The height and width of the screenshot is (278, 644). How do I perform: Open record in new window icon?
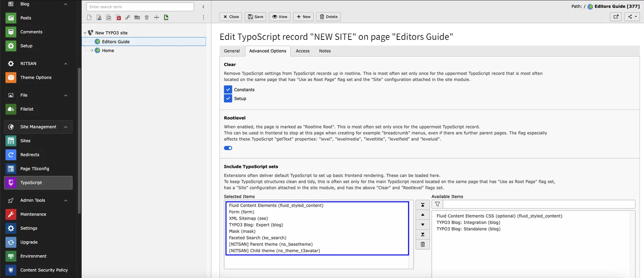(x=616, y=17)
